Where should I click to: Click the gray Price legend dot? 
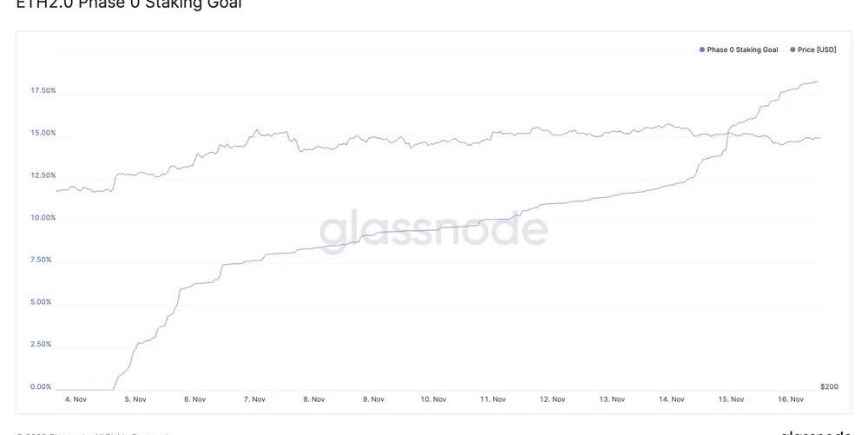click(x=792, y=50)
